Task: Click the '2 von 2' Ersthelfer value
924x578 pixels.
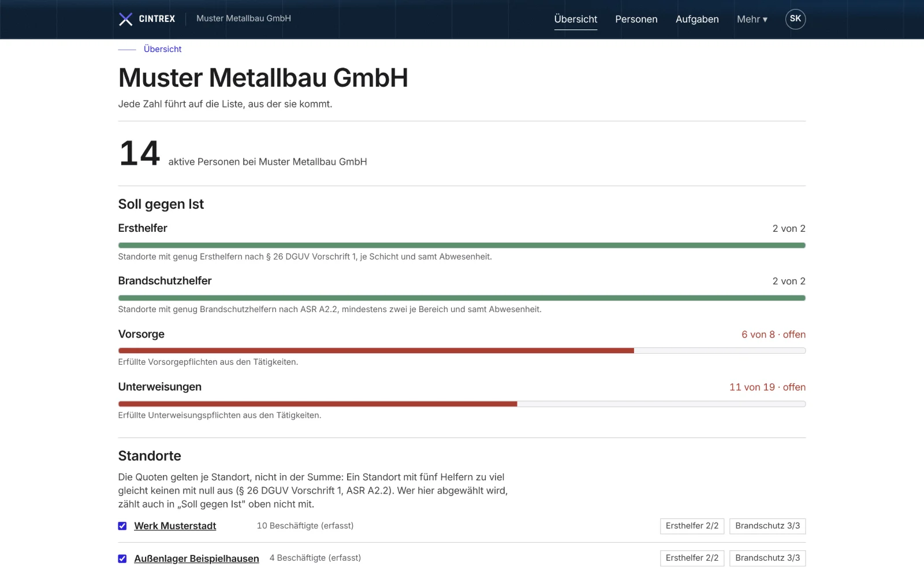Action: coord(789,229)
